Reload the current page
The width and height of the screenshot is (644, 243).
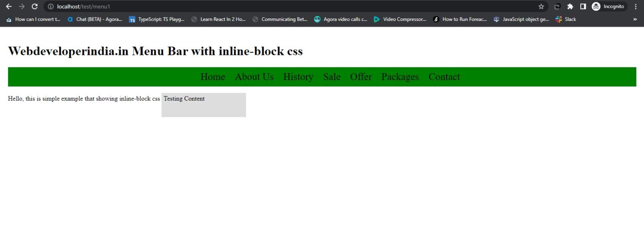click(35, 6)
